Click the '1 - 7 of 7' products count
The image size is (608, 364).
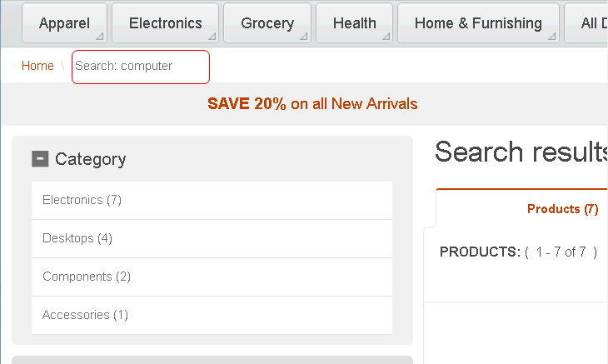click(561, 252)
